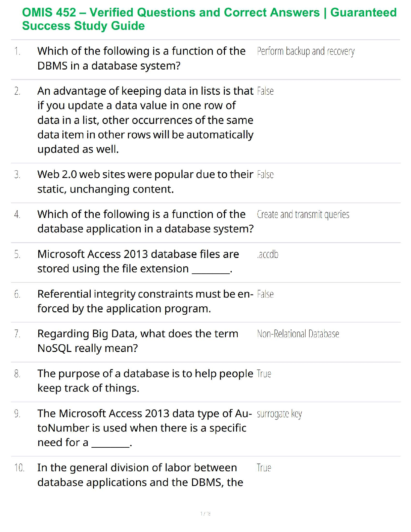Click question 3 about Web 2.0 web sites
The width and height of the screenshot is (411, 532).
[145, 182]
